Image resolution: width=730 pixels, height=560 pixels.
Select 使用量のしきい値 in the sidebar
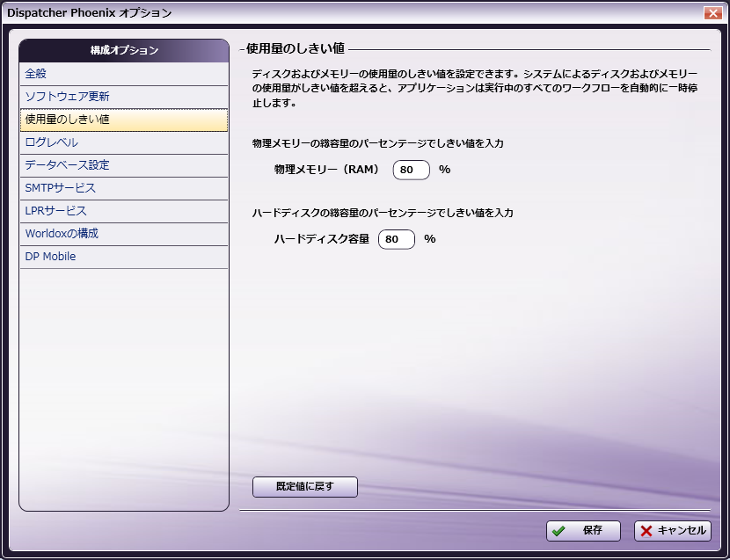pos(124,120)
